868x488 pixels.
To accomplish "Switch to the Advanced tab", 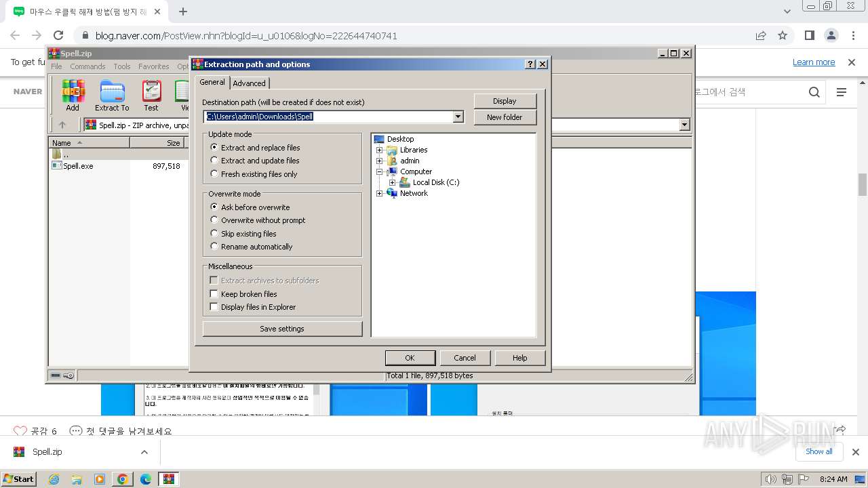I will coord(250,83).
